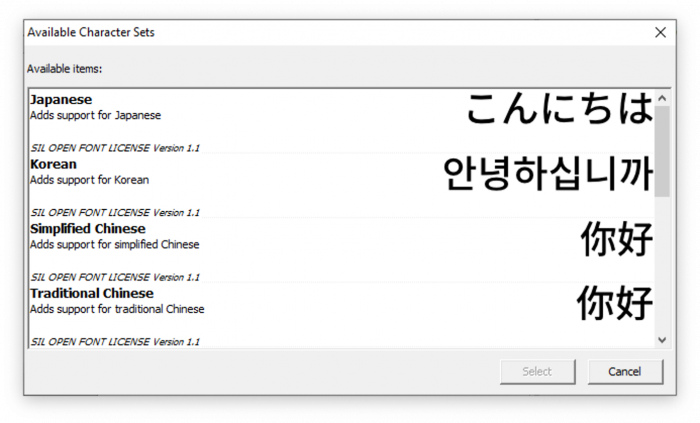The height and width of the screenshot is (423, 700).
Task: Select the Japanese character set item
Action: pyautogui.click(x=61, y=100)
